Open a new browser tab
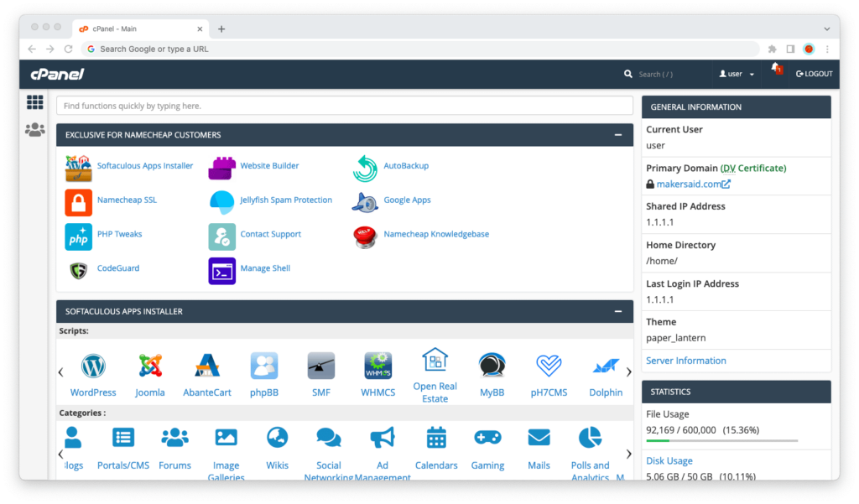This screenshot has height=504, width=859. point(221,29)
